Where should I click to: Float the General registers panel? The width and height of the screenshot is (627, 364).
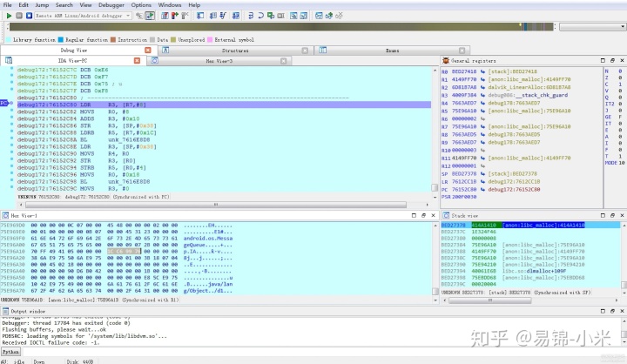pos(612,60)
